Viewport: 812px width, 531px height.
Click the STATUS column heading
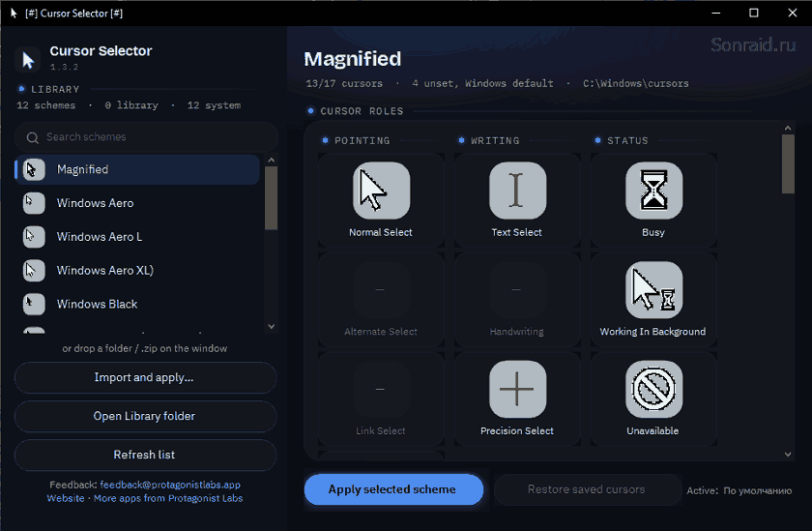pyautogui.click(x=627, y=140)
